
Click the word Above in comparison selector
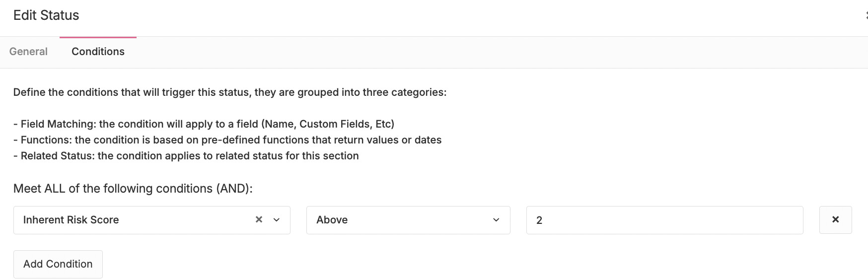coord(332,220)
